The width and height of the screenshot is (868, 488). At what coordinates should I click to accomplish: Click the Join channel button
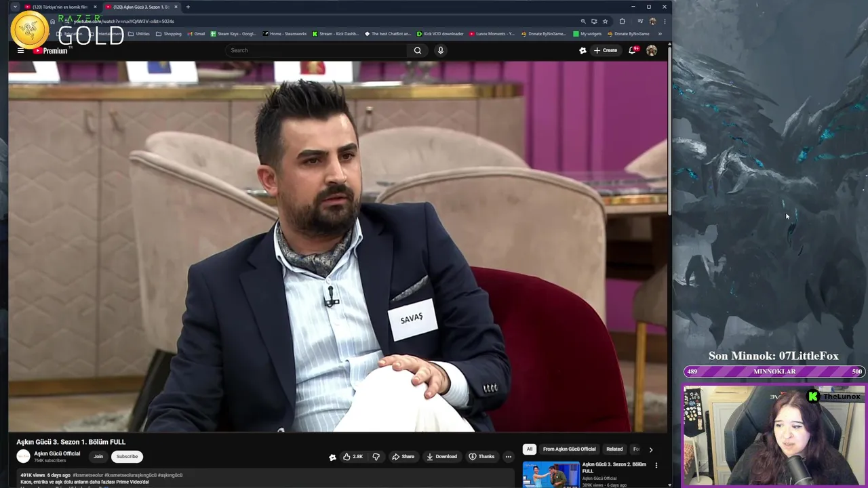click(x=98, y=457)
